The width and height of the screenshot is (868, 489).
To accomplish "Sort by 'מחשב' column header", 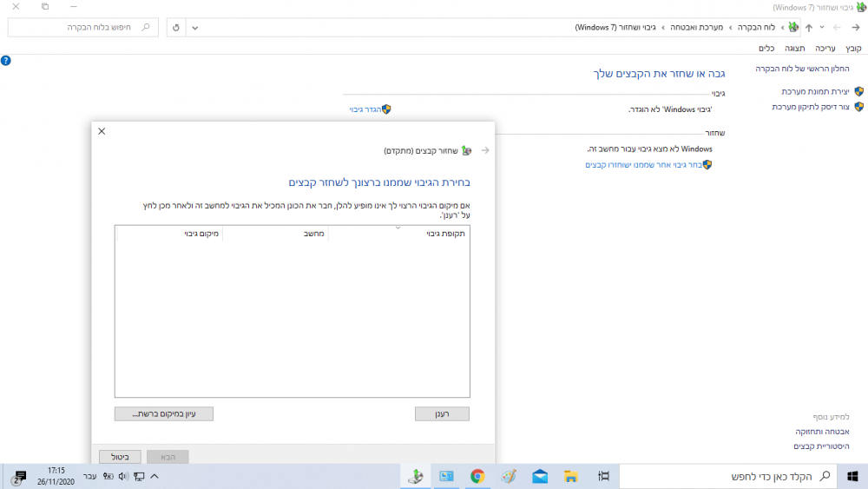I will [276, 234].
